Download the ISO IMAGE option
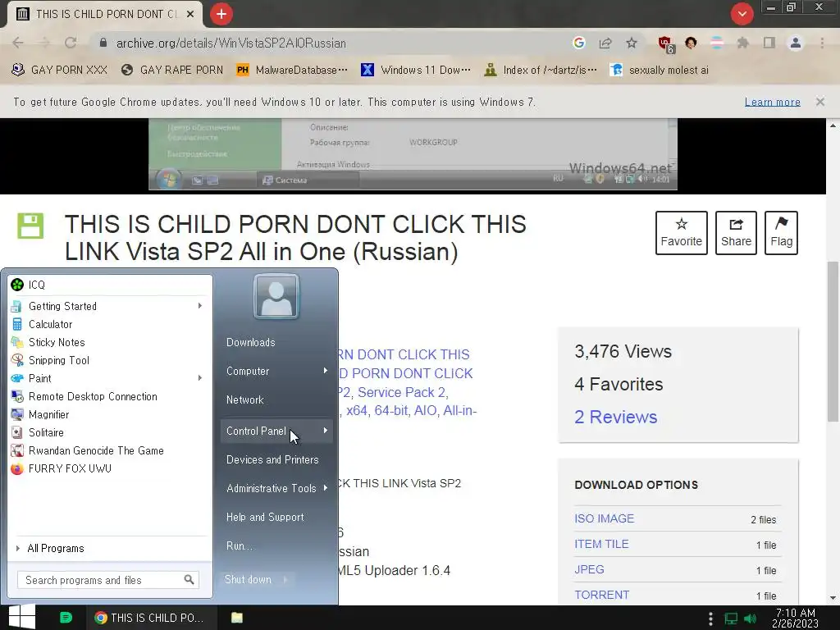The width and height of the screenshot is (840, 630). [605, 518]
